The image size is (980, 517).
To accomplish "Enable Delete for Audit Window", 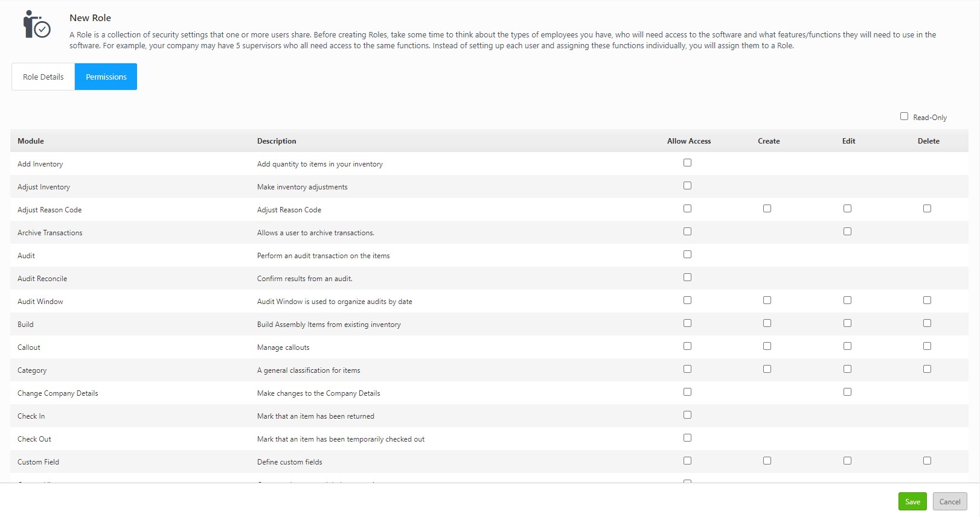I will coord(927,300).
